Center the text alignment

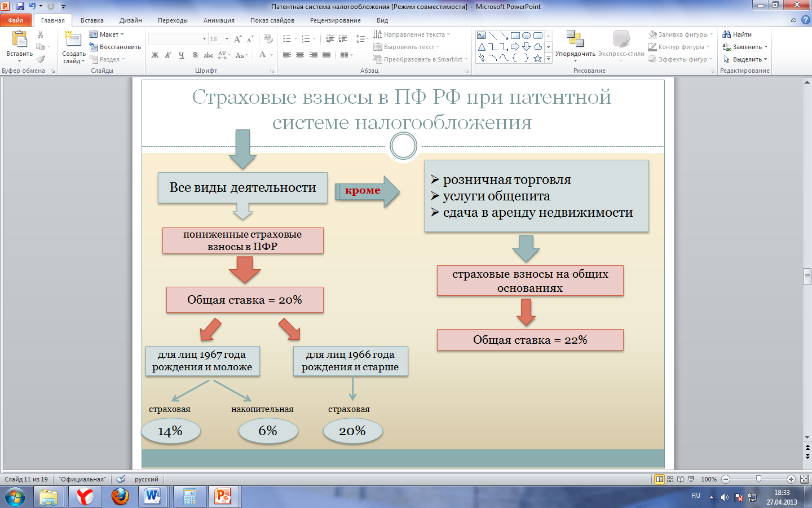coord(300,55)
